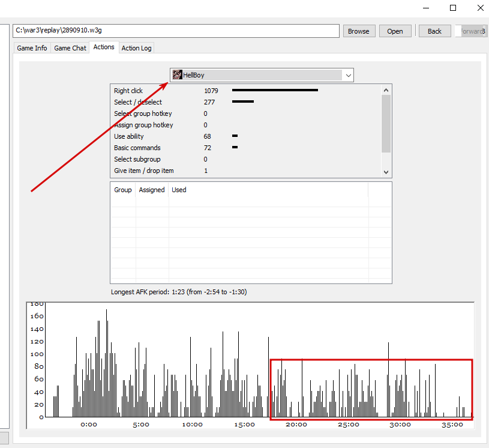Screen dimensions: 489x448
Task: Click the Open button
Action: (x=395, y=31)
